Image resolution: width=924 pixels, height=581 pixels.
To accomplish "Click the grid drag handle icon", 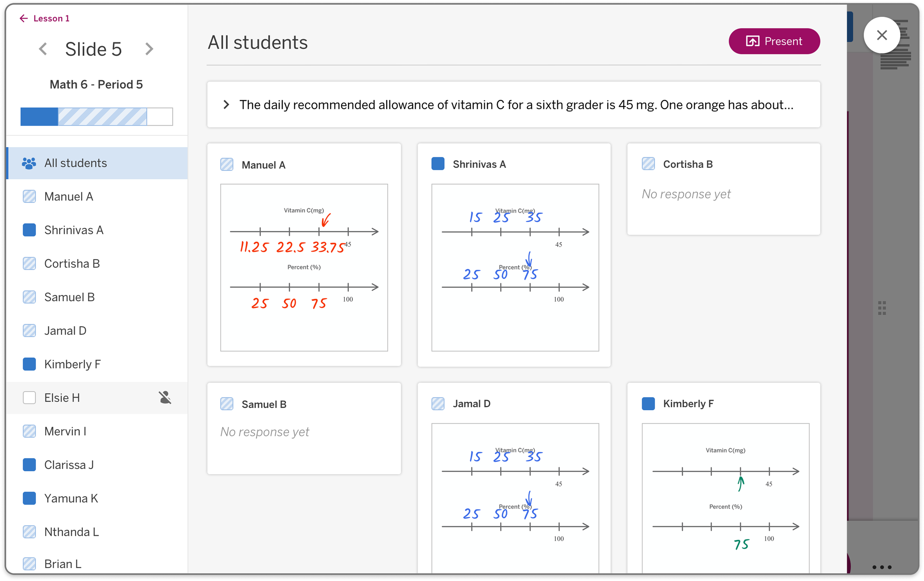I will coord(882,308).
